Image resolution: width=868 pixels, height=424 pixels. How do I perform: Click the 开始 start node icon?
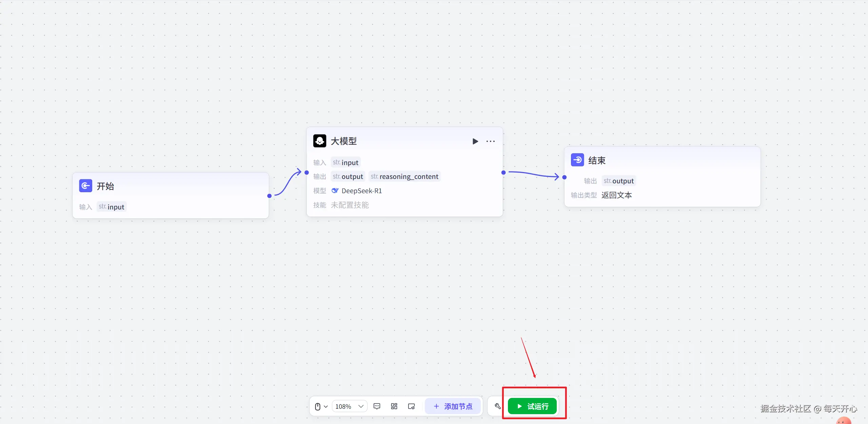point(85,186)
